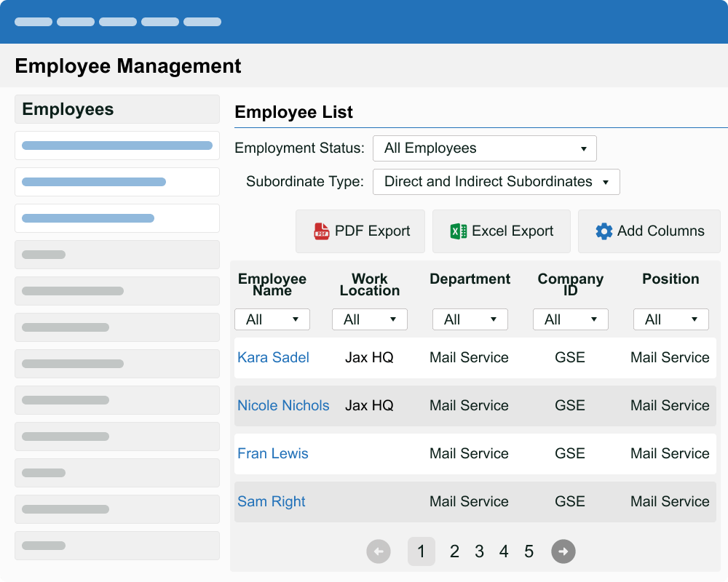Open Nicole Nichols employee record
This screenshot has width=728, height=582.
(283, 405)
